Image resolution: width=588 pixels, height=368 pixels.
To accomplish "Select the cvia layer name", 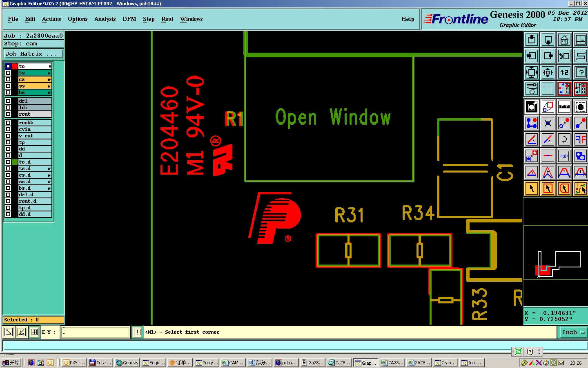I will (35, 129).
